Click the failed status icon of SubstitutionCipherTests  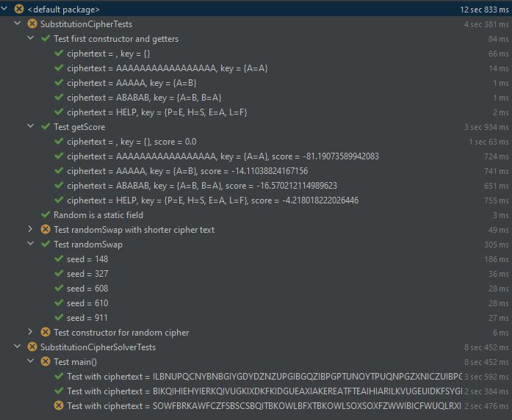(32, 23)
